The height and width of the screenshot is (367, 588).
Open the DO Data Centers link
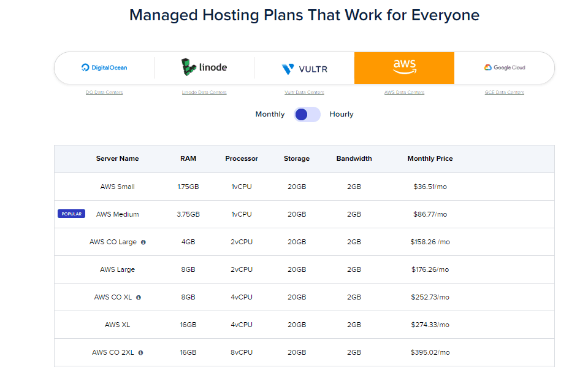click(104, 92)
